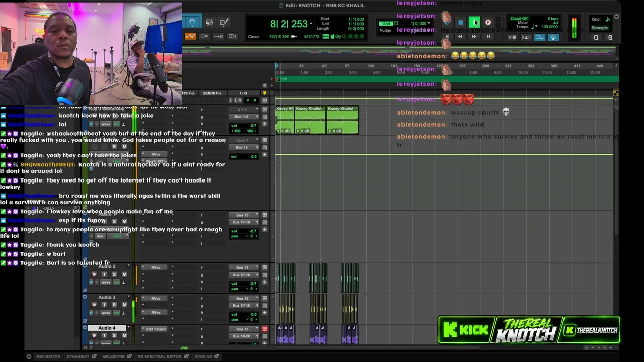This screenshot has width=644, height=362.
Task: Select the Pencil tool
Action: pyautogui.click(x=224, y=22)
